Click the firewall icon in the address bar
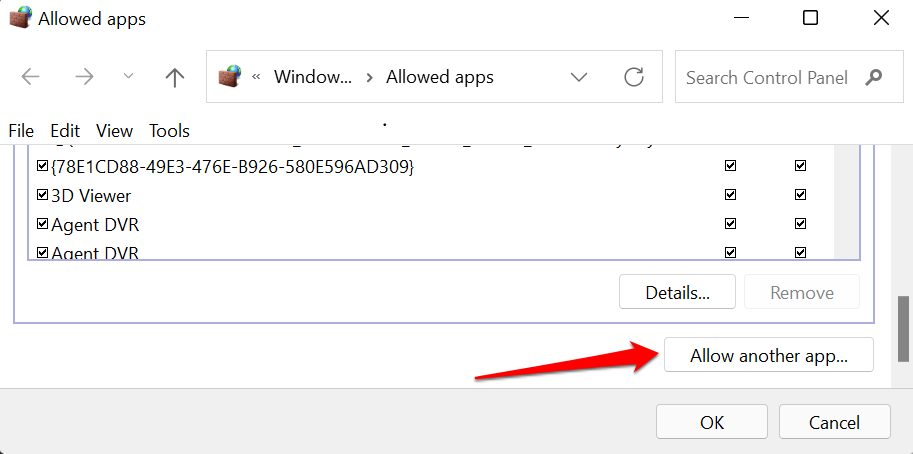Viewport: 913px width, 454px height. click(230, 77)
